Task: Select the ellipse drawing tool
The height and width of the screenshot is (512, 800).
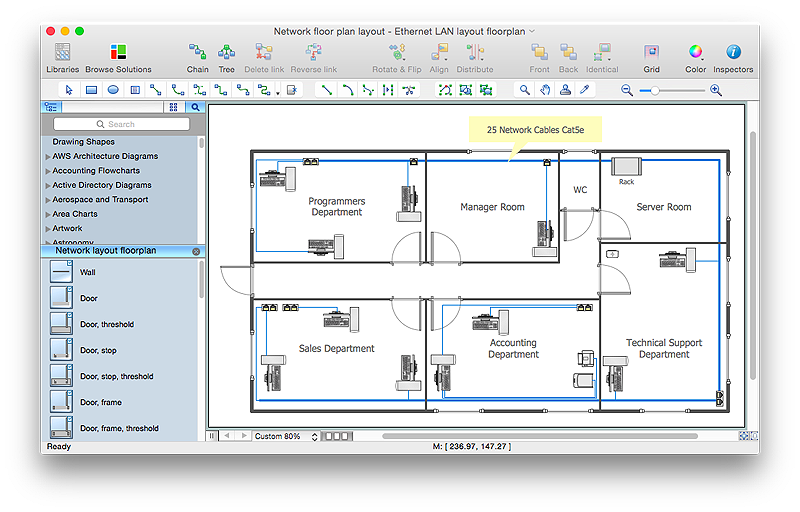Action: (x=113, y=90)
